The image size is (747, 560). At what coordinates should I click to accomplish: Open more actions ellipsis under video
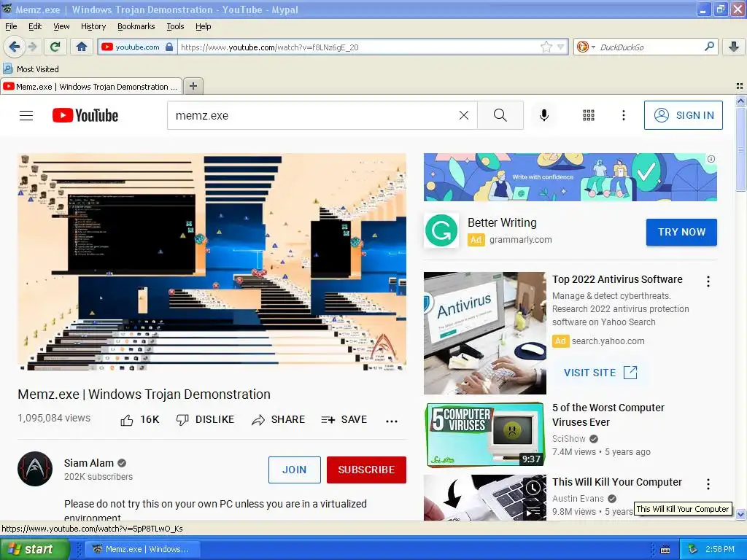point(392,421)
